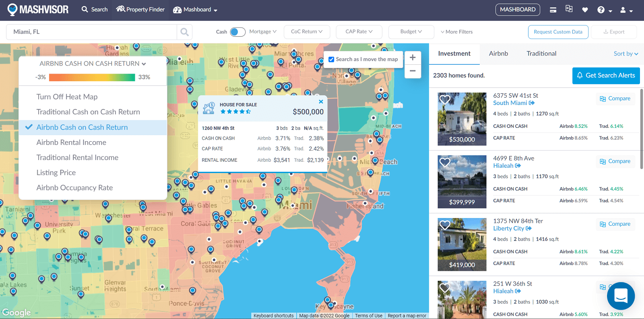Click the magnifier search button beside location
This screenshot has width=644, height=319.
point(184,32)
